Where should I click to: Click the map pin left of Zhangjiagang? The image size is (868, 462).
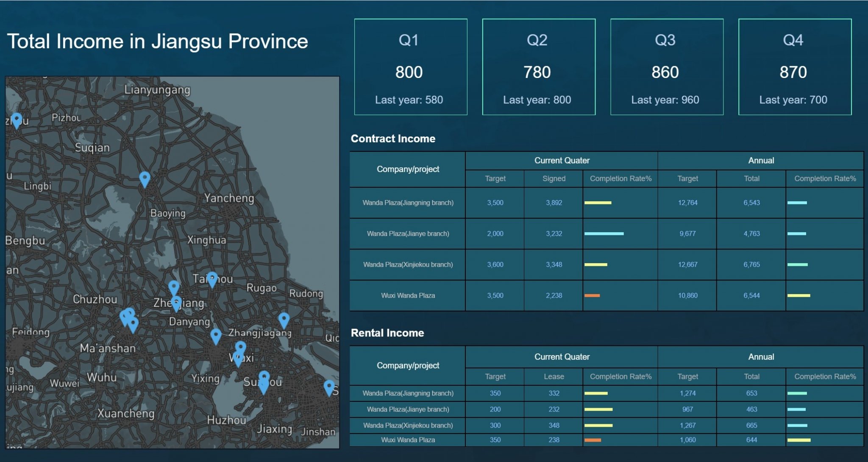[216, 336]
